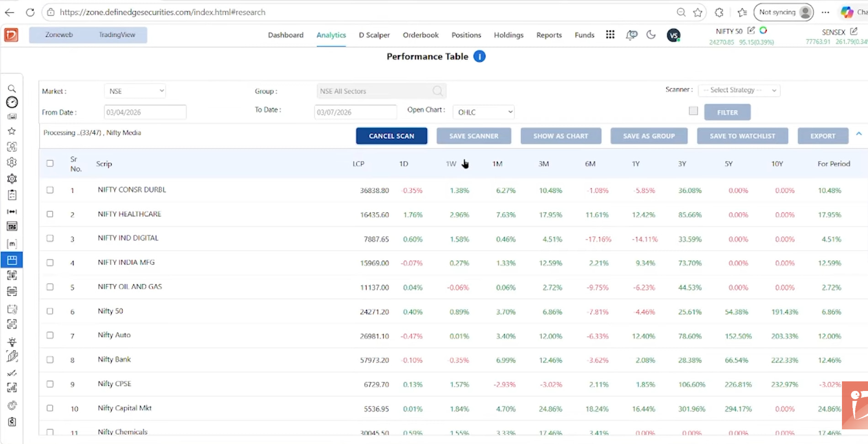The height and width of the screenshot is (444, 868).
Task: Collapse the filter panel with up chevron
Action: (859, 134)
